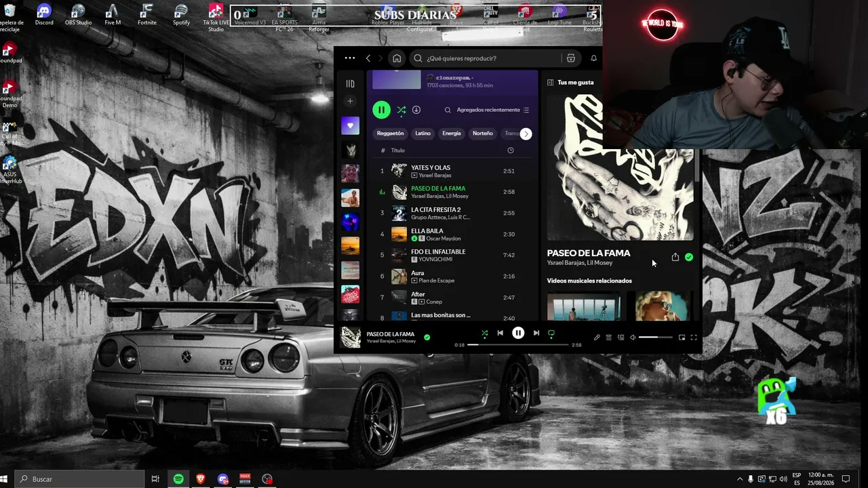Open the large PASEO DE LA FAMA title link
Image resolution: width=868 pixels, height=488 pixels.
[589, 253]
